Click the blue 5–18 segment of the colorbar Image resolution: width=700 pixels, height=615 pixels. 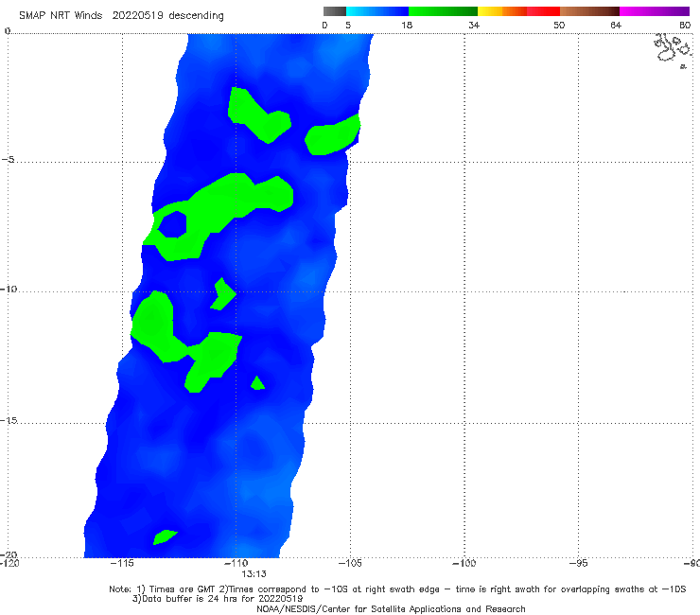(x=377, y=11)
